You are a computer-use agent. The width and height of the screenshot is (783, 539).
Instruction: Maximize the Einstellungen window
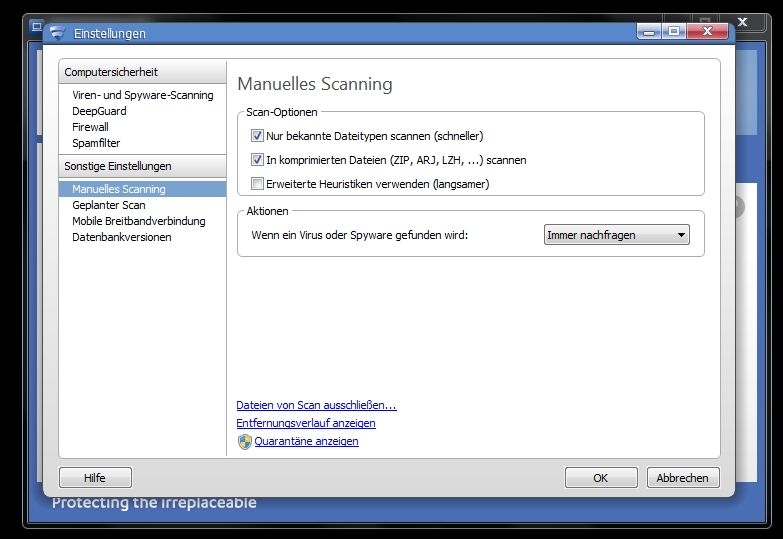(x=674, y=32)
